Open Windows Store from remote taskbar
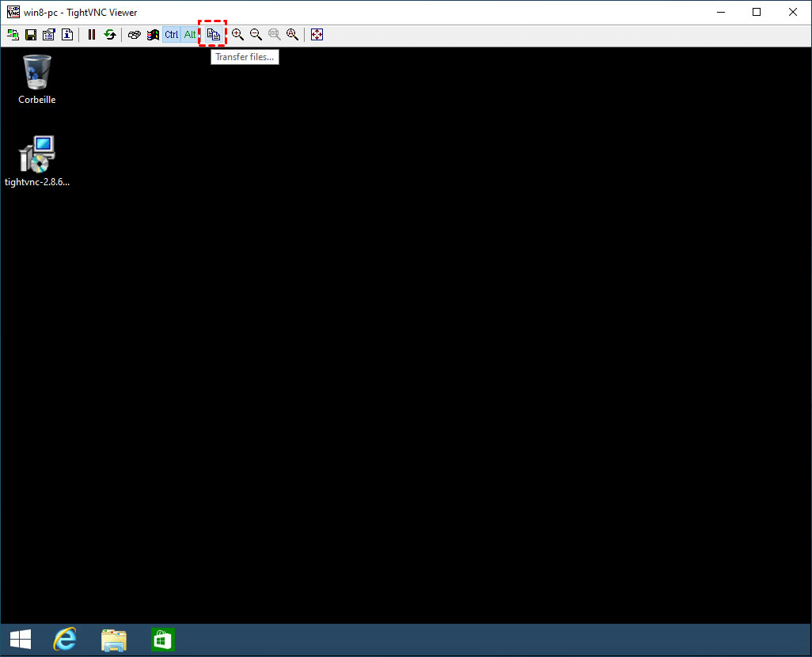The image size is (812, 657). pyautogui.click(x=162, y=640)
